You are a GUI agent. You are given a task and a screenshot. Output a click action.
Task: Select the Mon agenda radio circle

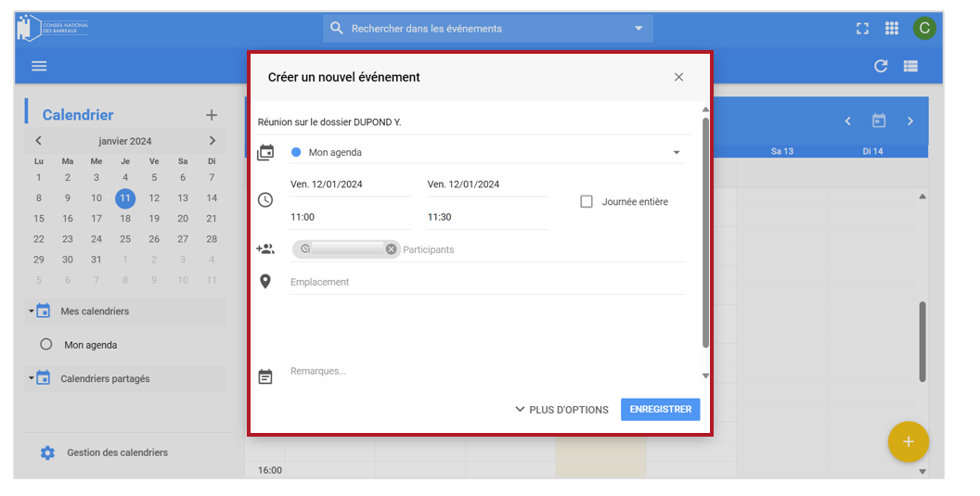45,344
